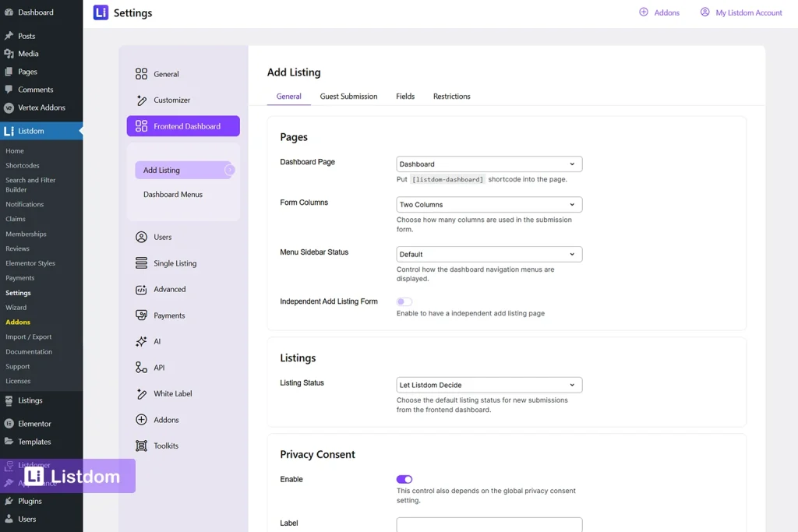
Task: Click the My Listdom Account link
Action: point(740,12)
